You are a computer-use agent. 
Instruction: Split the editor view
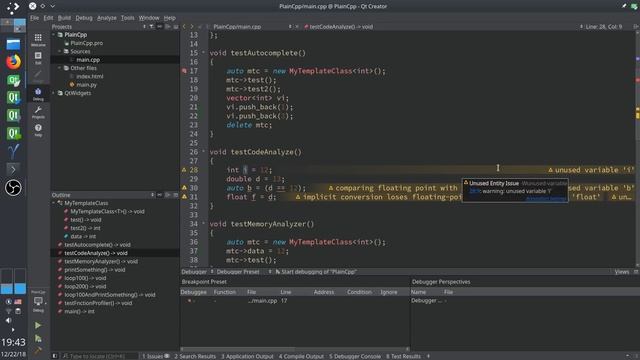(636, 27)
